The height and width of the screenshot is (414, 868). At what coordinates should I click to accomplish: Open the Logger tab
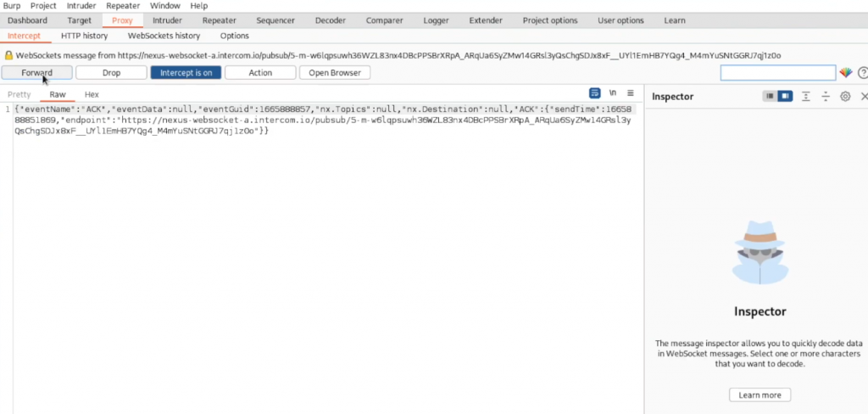[x=436, y=20]
